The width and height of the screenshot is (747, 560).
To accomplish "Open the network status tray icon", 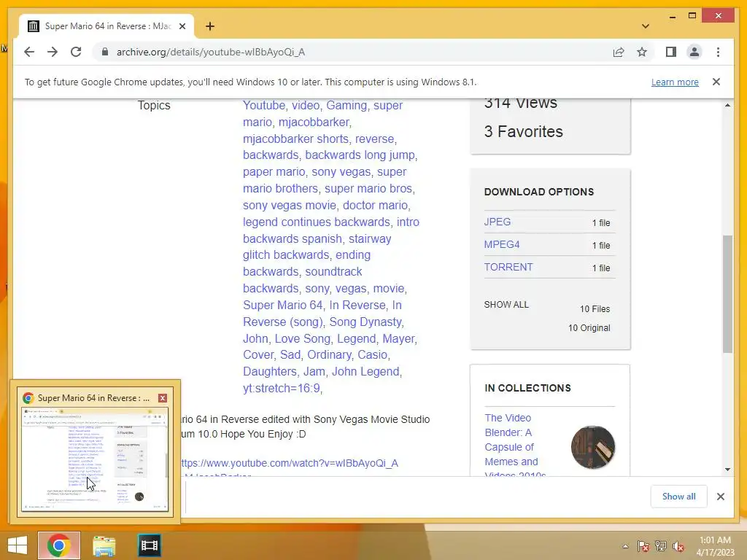I will [661, 546].
